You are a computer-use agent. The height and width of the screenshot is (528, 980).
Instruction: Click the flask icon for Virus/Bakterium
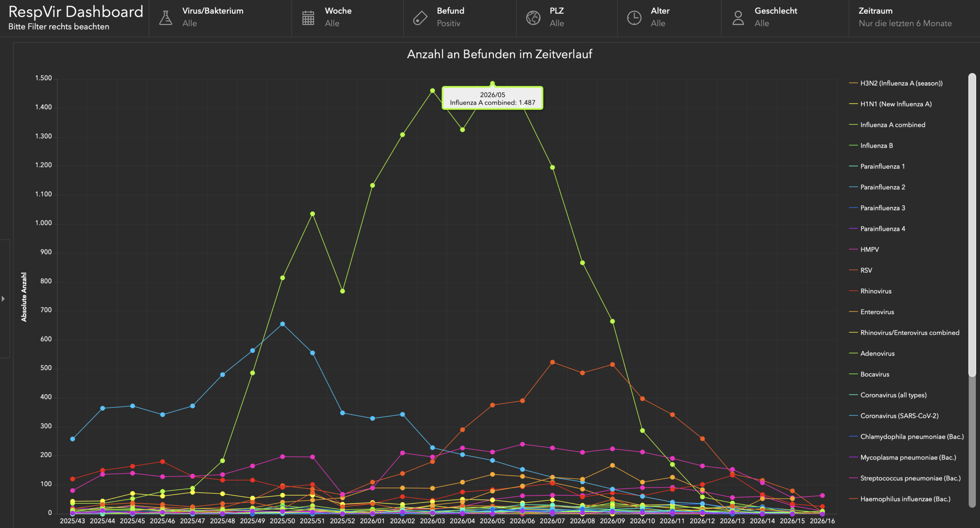(165, 18)
